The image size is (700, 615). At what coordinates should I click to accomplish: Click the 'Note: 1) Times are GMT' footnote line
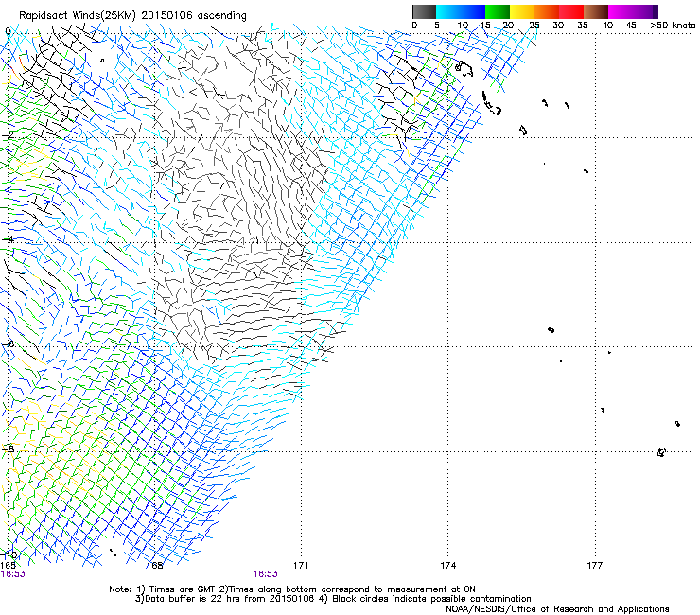(292, 589)
